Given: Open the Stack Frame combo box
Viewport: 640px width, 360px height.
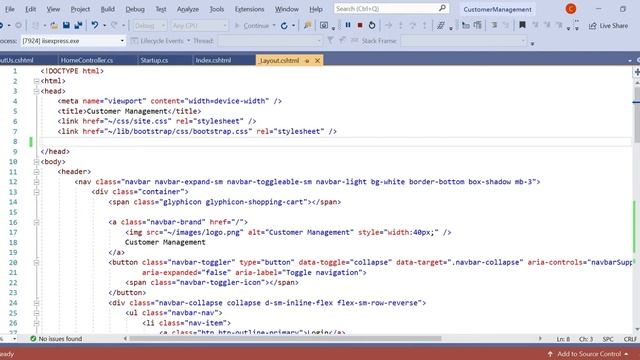Looking at the screenshot, I should [463, 41].
